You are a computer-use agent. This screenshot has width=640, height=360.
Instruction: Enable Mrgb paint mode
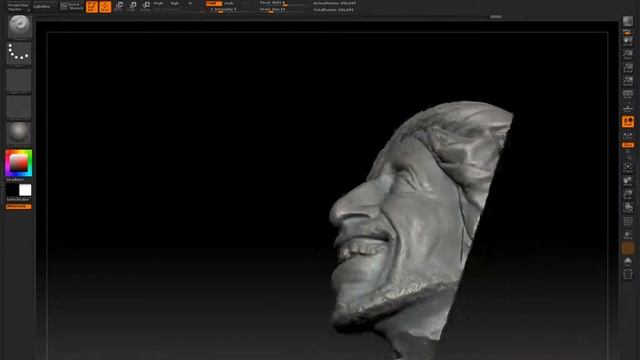tap(158, 3)
